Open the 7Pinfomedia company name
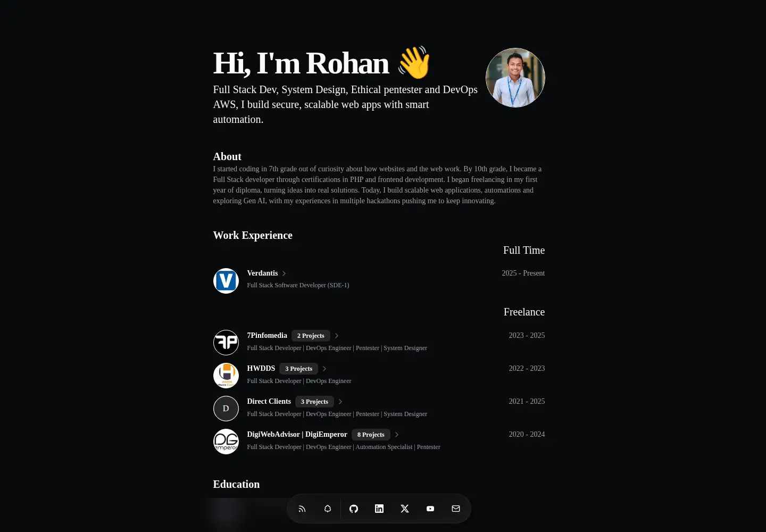The height and width of the screenshot is (532, 766). tap(267, 335)
